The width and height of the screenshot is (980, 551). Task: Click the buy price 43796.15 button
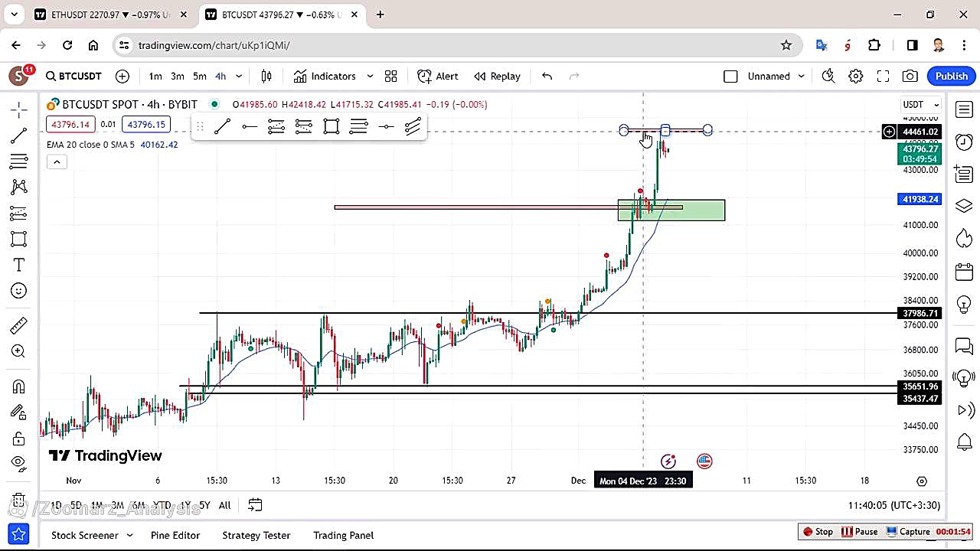pos(146,125)
